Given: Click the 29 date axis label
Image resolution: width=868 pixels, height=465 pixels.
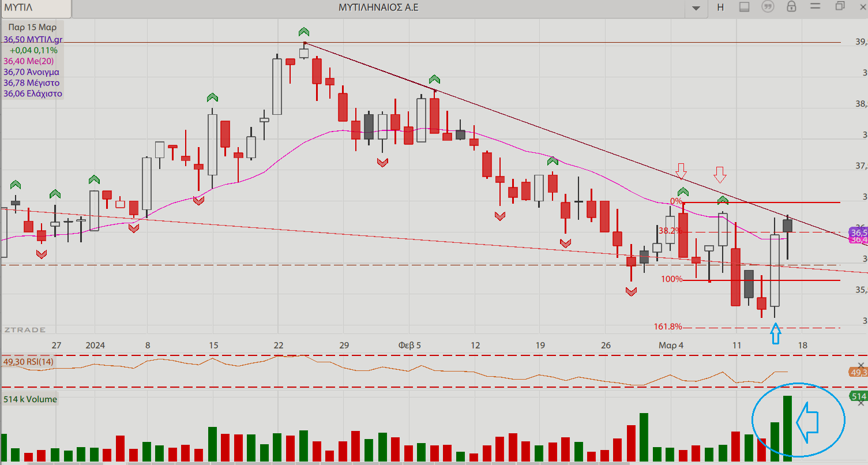Looking at the screenshot, I should [344, 345].
